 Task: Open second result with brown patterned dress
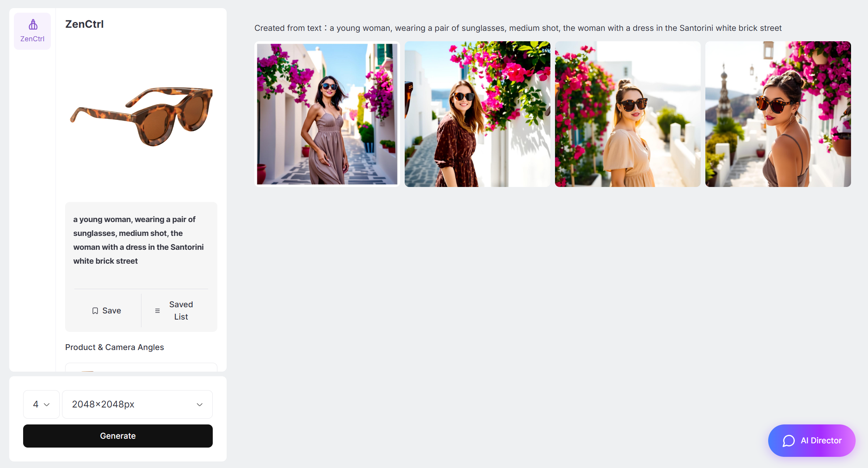point(477,114)
